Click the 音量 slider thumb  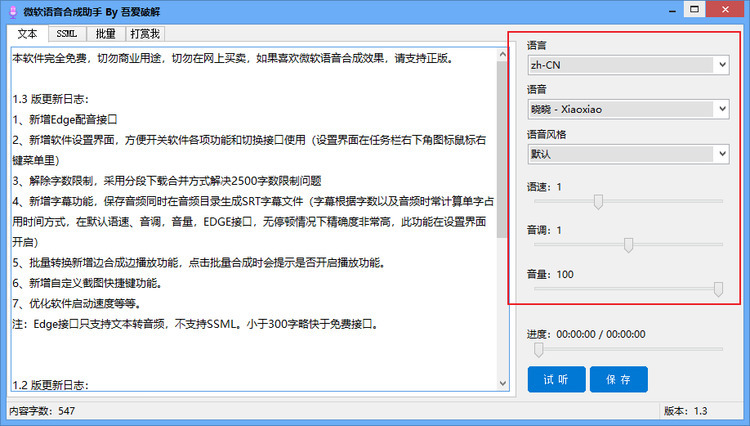pos(718,289)
